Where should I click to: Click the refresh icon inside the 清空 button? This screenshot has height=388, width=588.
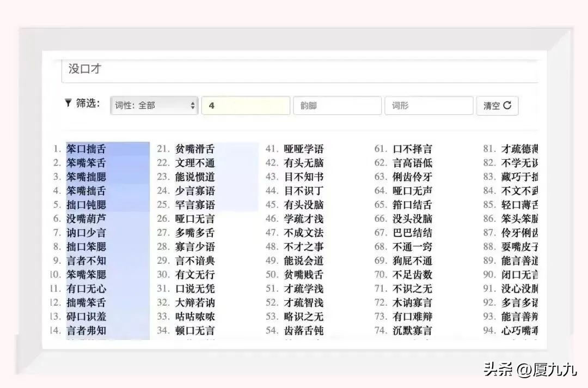(x=509, y=105)
